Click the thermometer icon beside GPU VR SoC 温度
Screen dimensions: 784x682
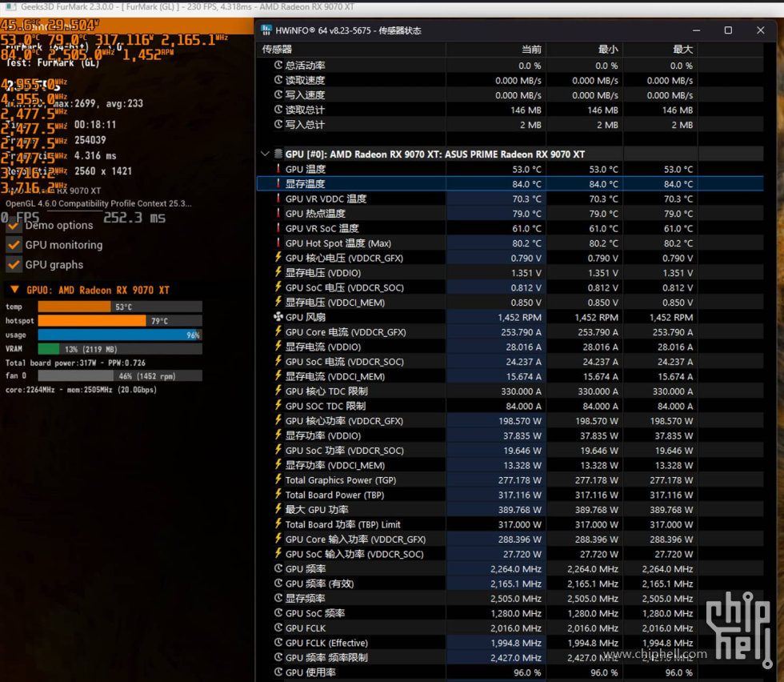coord(278,228)
